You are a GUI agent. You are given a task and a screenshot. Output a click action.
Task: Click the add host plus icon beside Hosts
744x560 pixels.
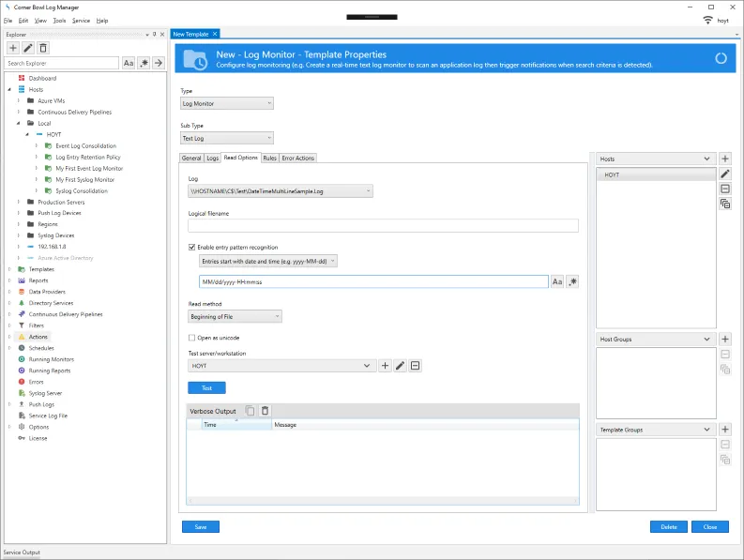725,159
